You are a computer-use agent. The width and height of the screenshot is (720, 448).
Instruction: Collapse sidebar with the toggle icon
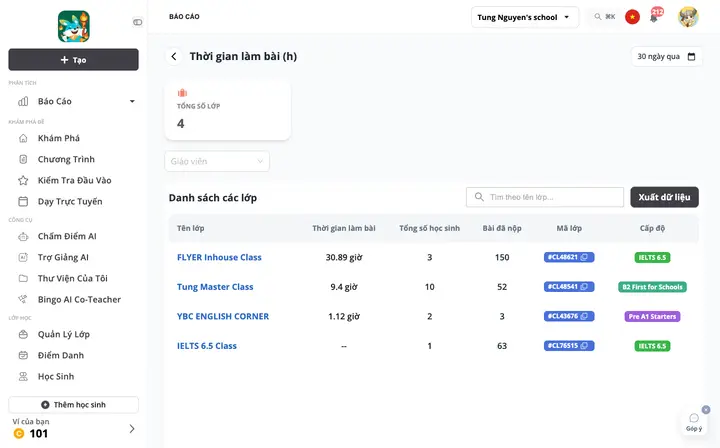click(137, 22)
